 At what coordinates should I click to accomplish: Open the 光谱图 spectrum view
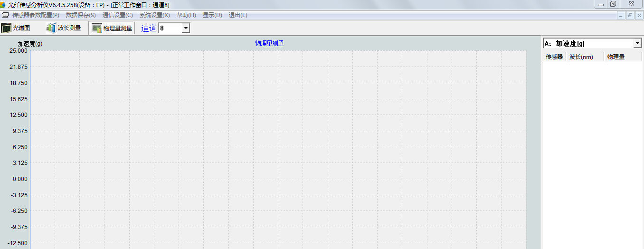pyautogui.click(x=16, y=28)
